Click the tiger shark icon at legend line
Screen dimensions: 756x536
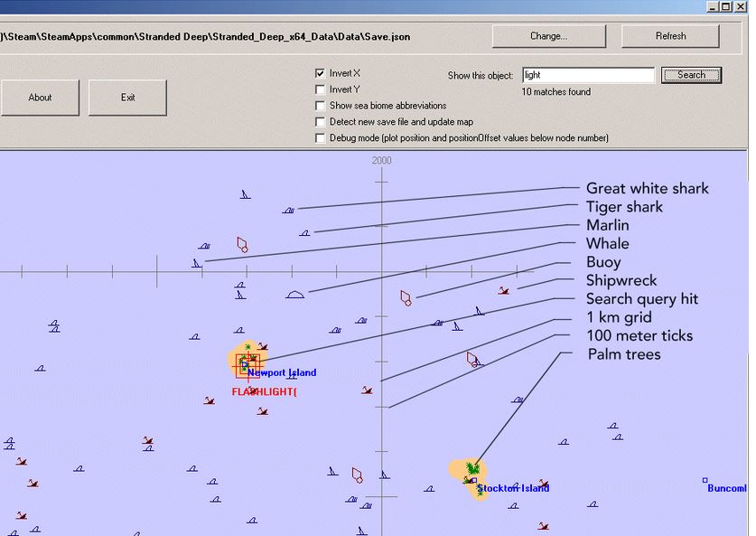pyautogui.click(x=305, y=232)
